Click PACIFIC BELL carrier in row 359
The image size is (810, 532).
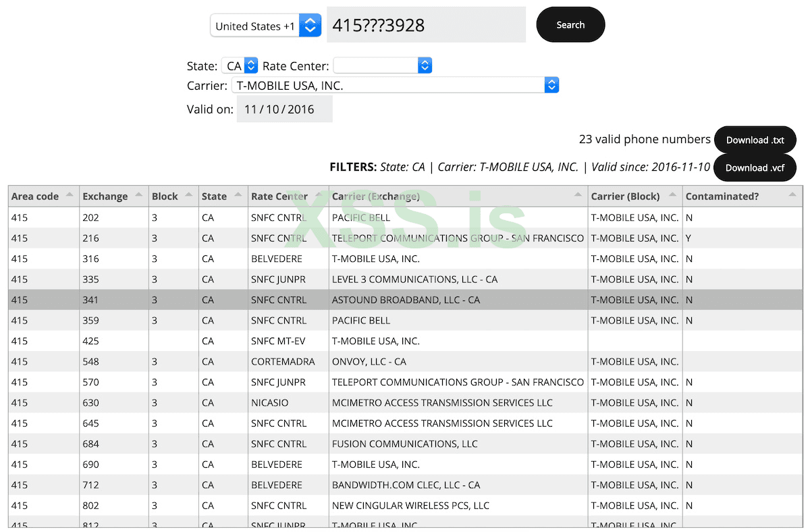point(458,321)
